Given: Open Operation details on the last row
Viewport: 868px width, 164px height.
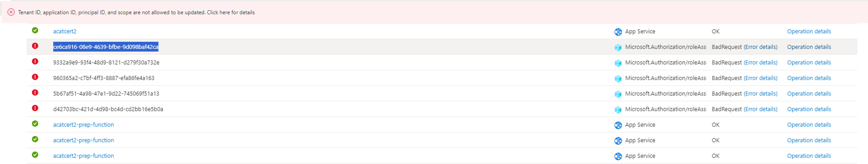Looking at the screenshot, I should pyautogui.click(x=809, y=155).
